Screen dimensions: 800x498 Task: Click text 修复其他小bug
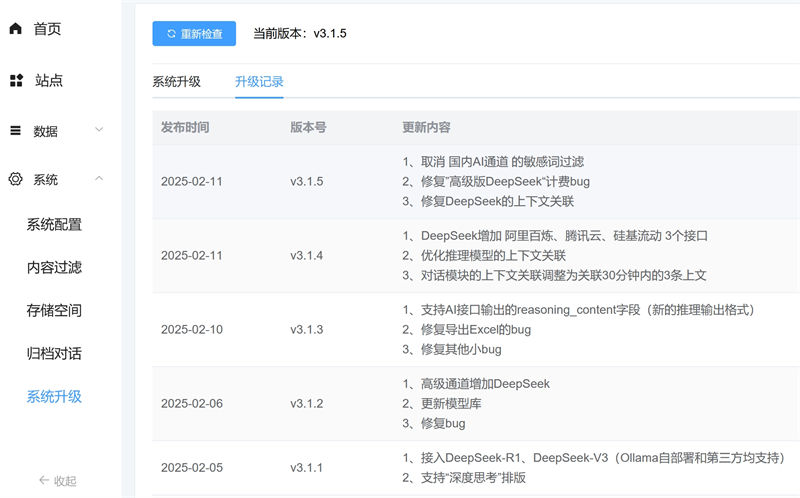(461, 350)
